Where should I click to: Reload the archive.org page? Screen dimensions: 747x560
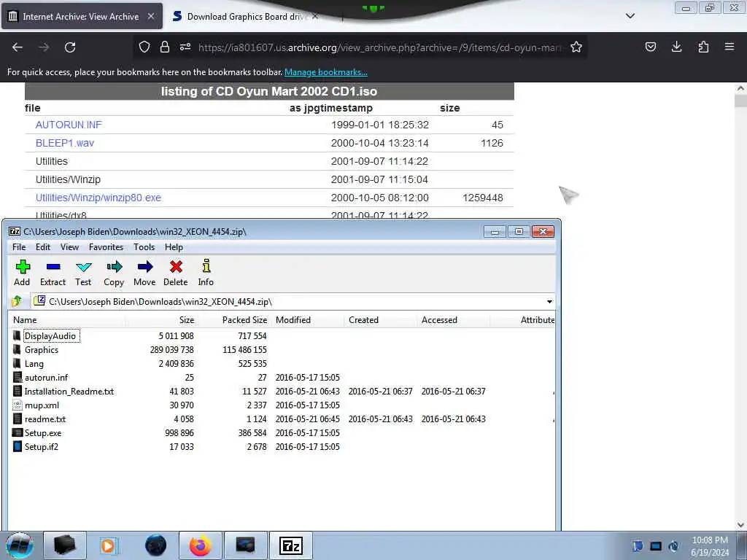(70, 47)
